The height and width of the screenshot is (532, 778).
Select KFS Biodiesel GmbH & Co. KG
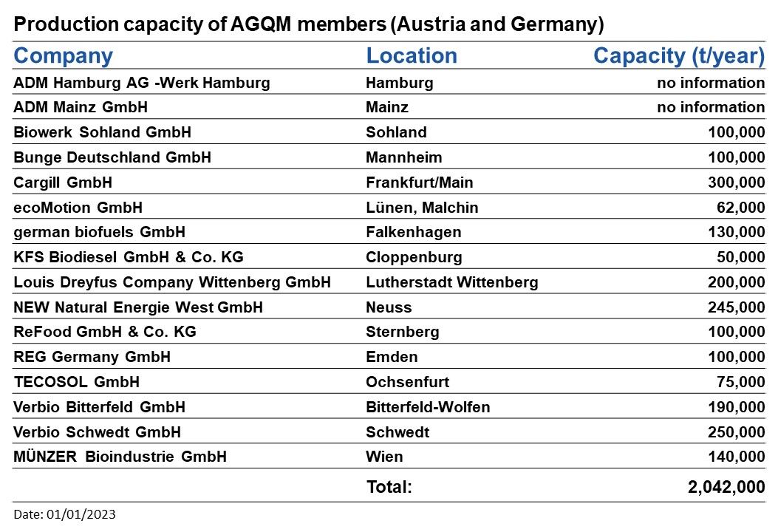click(129, 257)
